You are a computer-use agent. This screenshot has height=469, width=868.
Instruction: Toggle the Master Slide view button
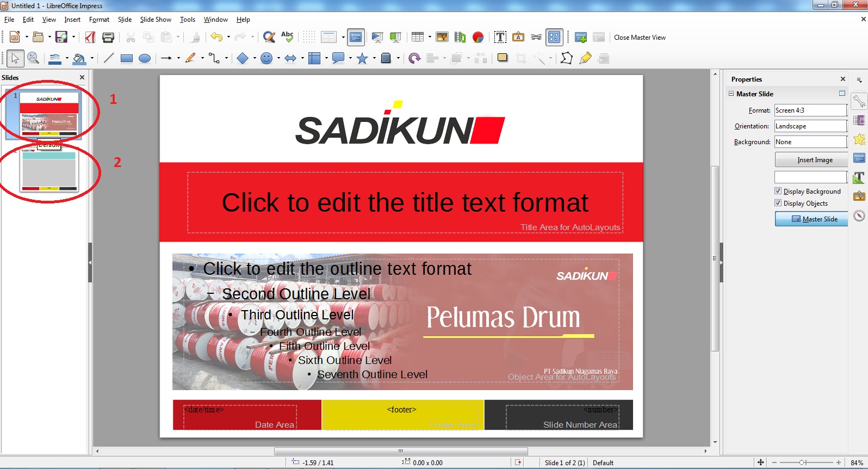coord(811,219)
